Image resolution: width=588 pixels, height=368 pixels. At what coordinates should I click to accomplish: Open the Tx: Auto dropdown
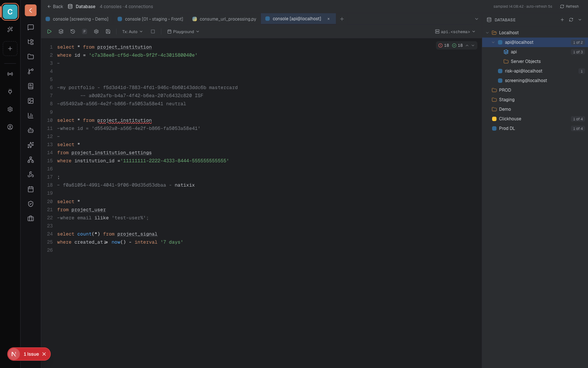pyautogui.click(x=132, y=32)
